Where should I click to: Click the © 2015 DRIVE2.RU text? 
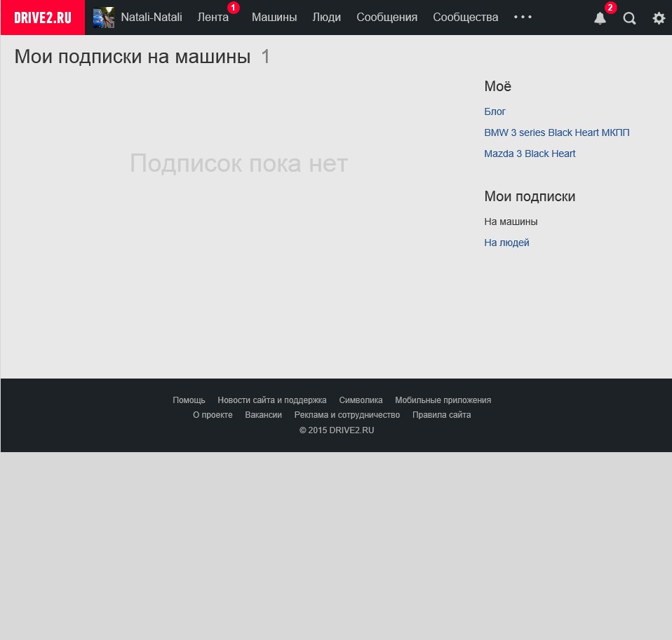click(337, 430)
